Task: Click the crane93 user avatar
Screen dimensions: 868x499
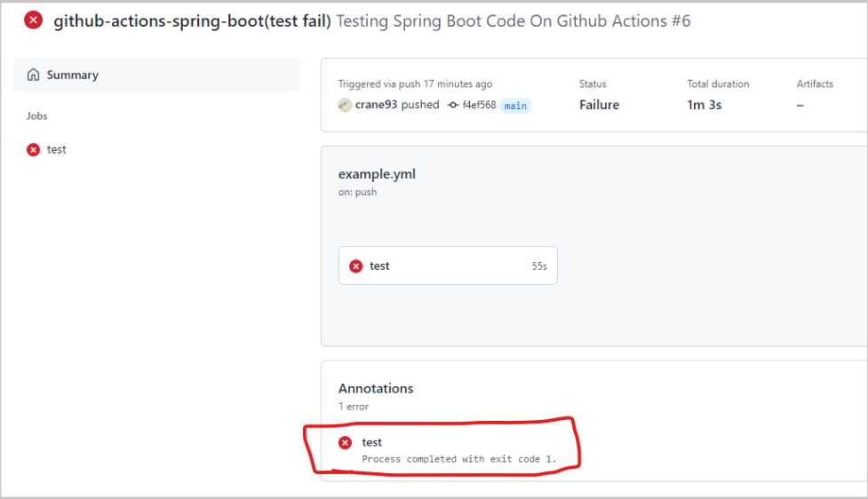Action: click(x=345, y=105)
